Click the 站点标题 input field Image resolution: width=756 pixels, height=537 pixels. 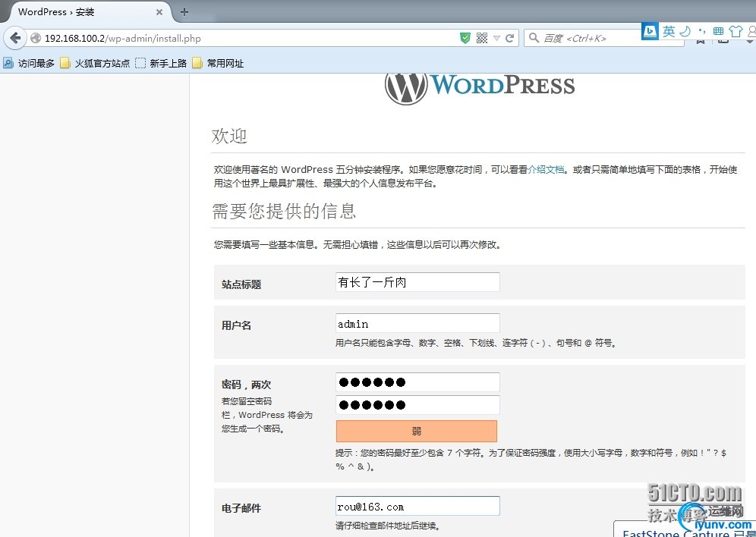click(417, 282)
